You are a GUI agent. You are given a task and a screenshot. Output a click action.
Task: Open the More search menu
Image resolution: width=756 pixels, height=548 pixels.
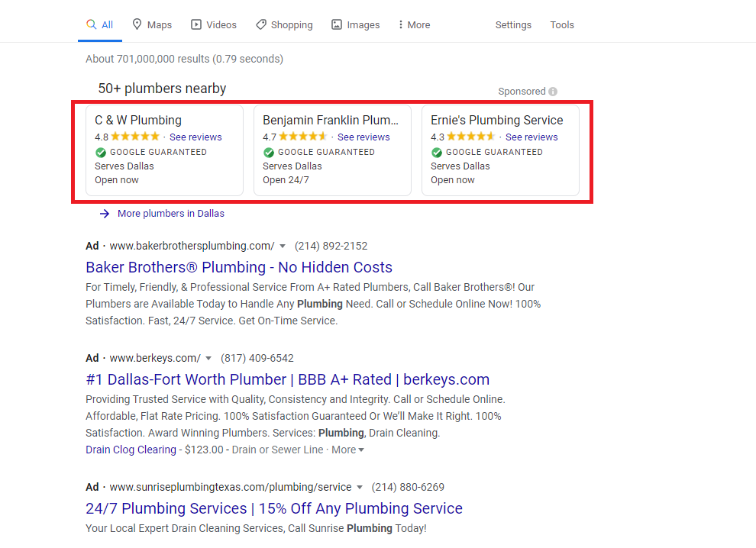(414, 24)
